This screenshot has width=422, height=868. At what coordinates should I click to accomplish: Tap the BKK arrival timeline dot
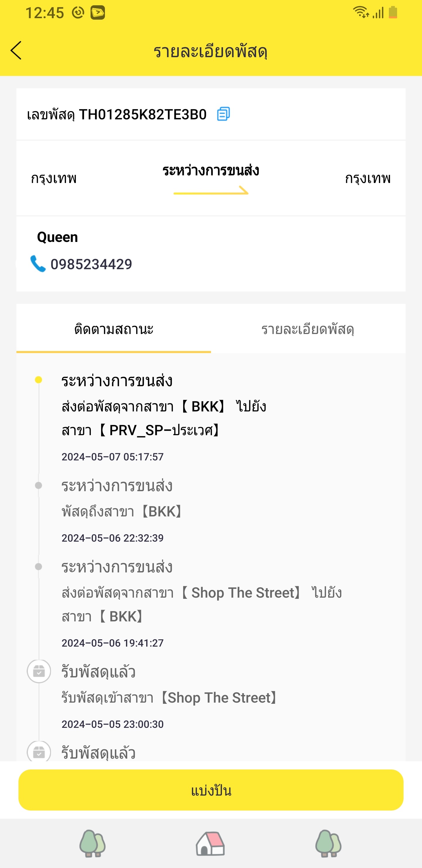(x=38, y=485)
